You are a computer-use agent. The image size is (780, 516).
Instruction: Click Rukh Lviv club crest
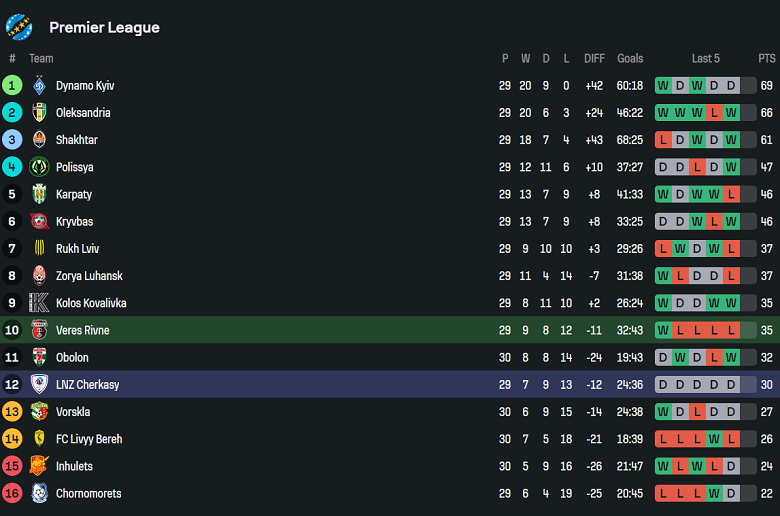tap(39, 248)
